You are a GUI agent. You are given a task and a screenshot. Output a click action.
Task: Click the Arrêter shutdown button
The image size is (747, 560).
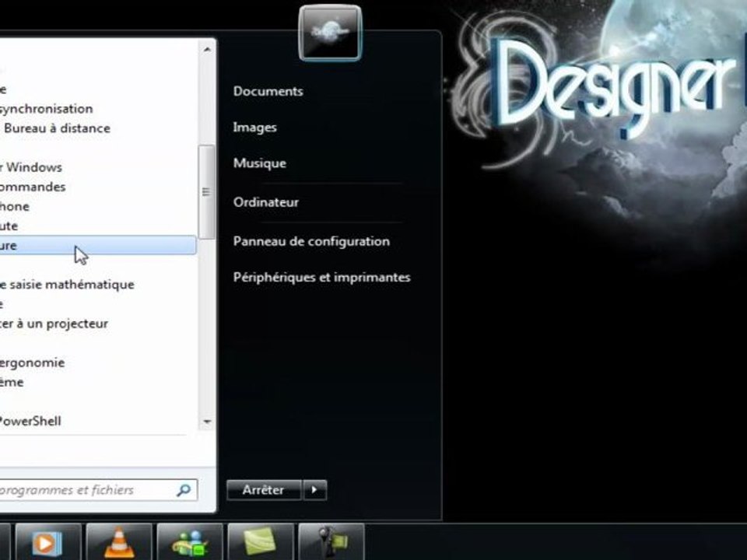pyautogui.click(x=264, y=490)
